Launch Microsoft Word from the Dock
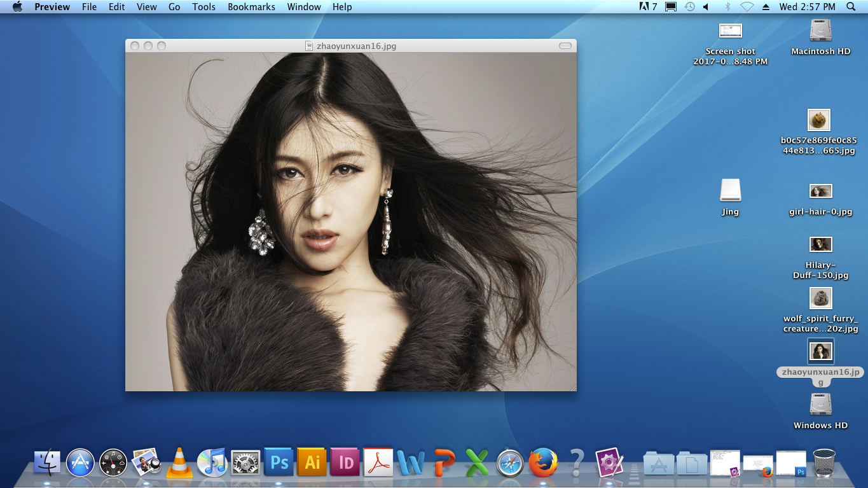 411,463
